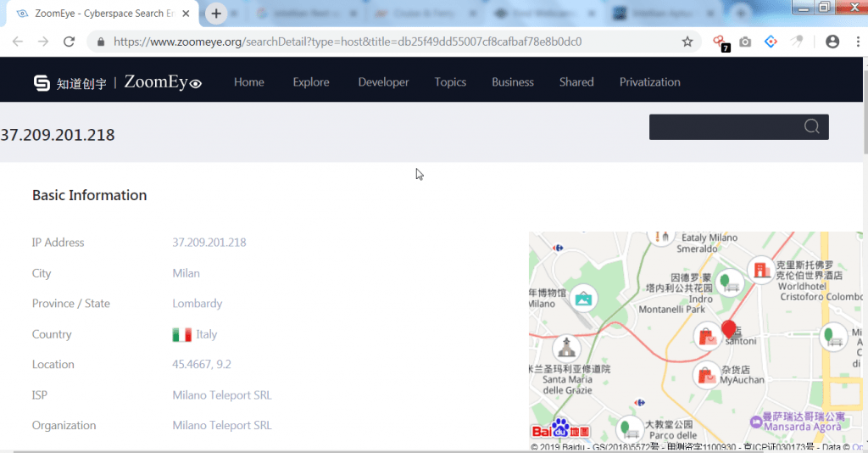Click the 37.209.201.218 page title
Screen dimensions: 868x453
click(58, 135)
